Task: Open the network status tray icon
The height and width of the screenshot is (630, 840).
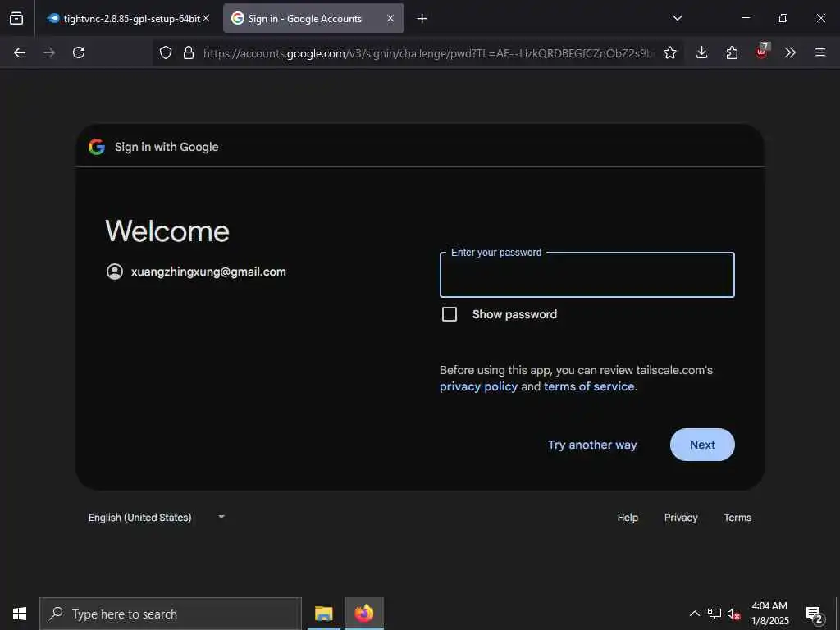Action: coord(714,614)
